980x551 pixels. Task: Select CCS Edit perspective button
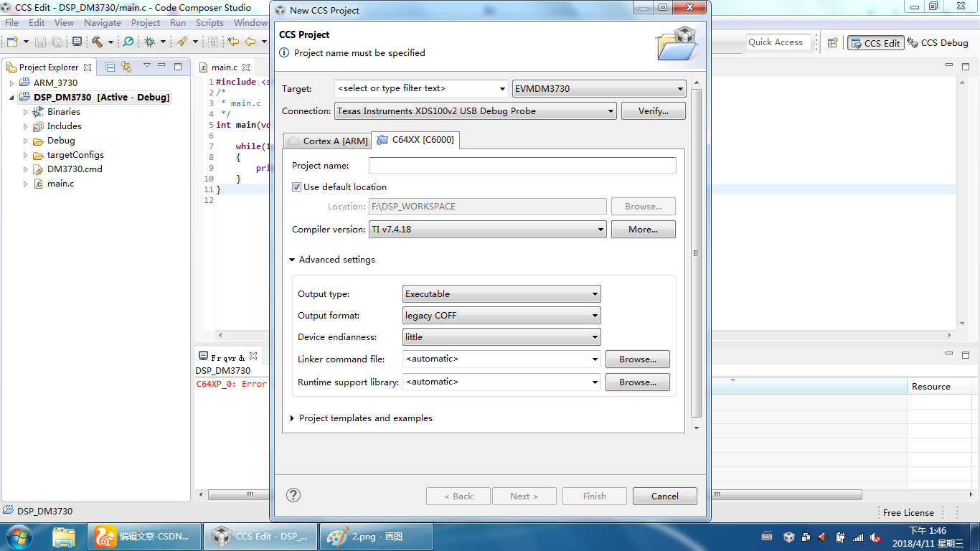point(875,43)
